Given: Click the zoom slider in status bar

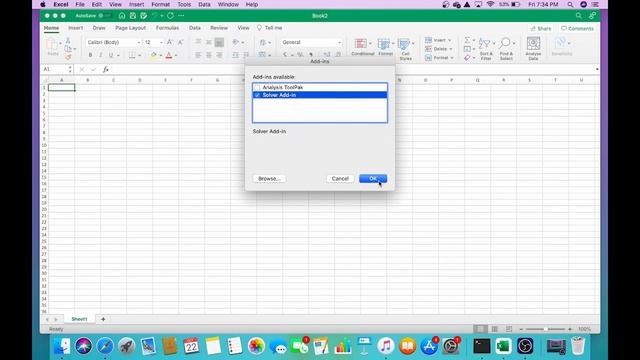Looking at the screenshot, I should [545, 329].
